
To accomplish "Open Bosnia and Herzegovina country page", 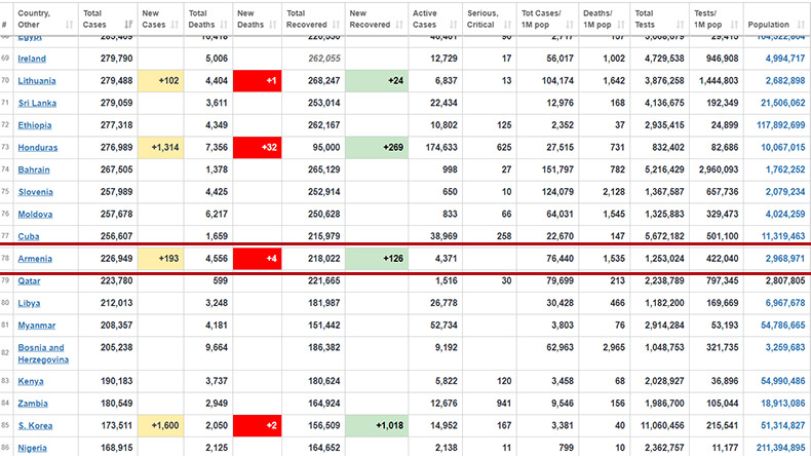I will tap(43, 354).
